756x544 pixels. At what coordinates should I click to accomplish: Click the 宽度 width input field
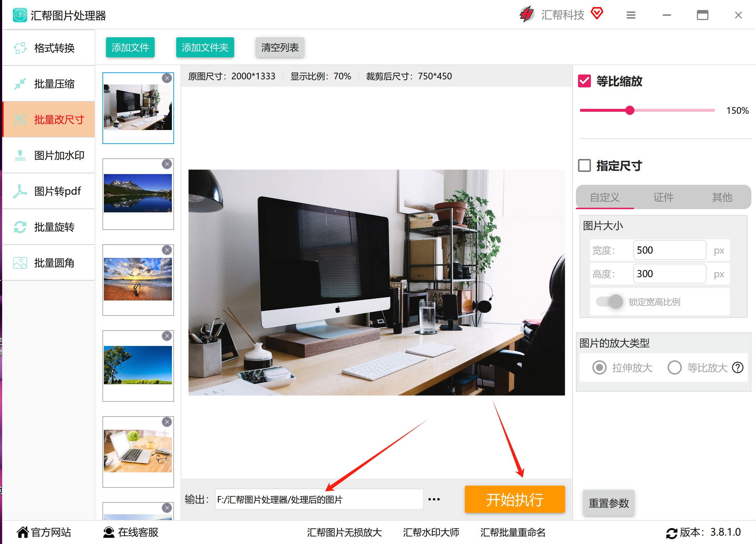pyautogui.click(x=670, y=250)
